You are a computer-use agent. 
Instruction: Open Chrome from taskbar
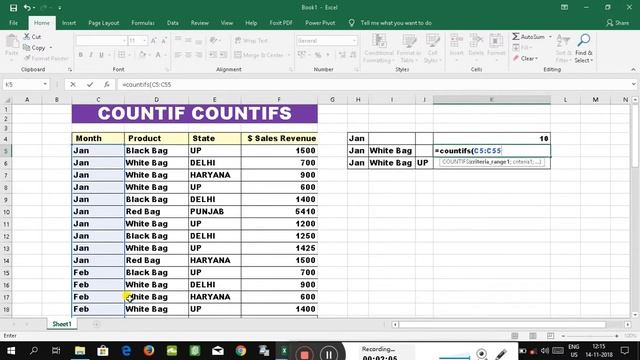pyautogui.click(x=241, y=351)
